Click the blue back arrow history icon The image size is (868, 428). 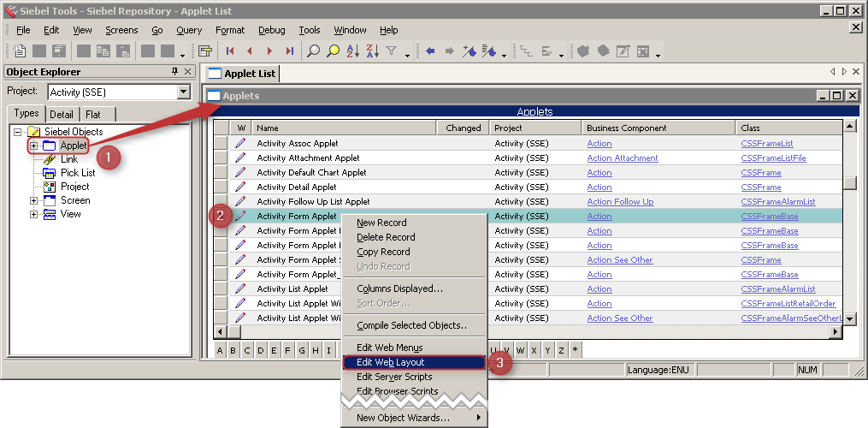tap(430, 51)
